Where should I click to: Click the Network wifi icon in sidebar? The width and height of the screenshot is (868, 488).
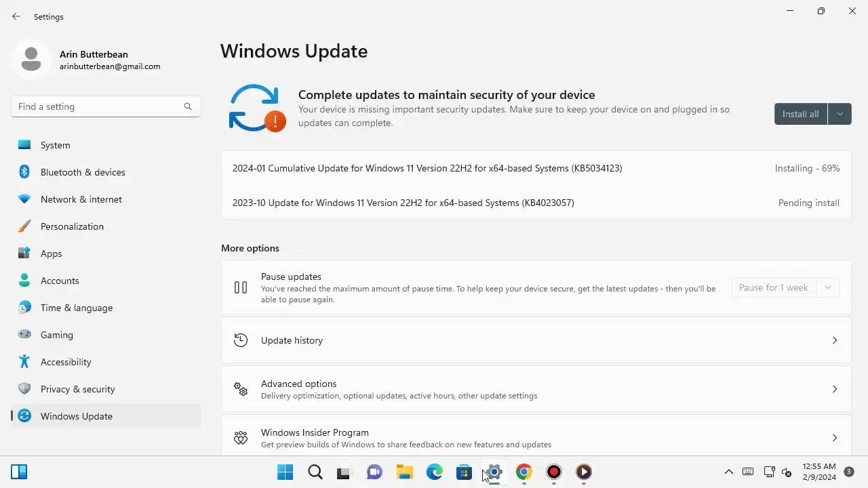pos(24,199)
